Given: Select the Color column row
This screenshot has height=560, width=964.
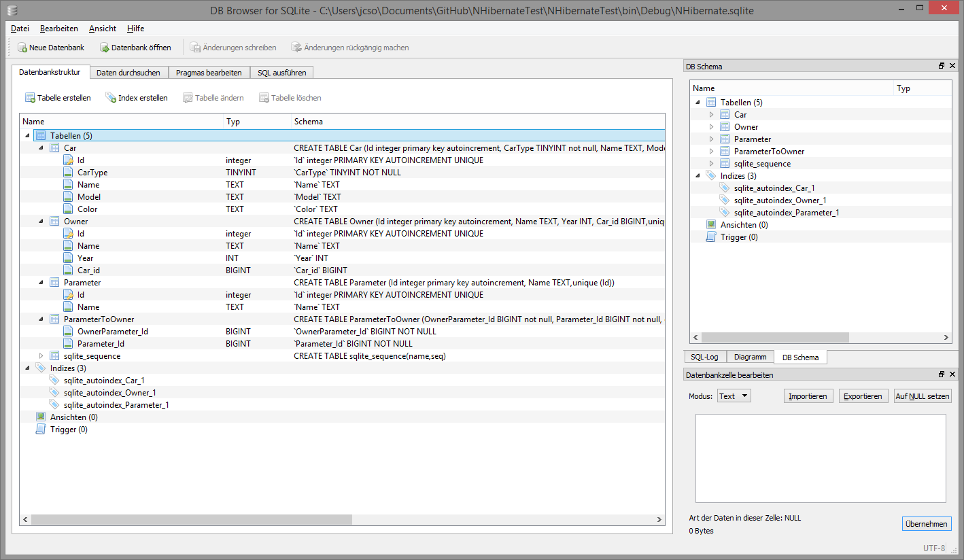Looking at the screenshot, I should (x=342, y=209).
